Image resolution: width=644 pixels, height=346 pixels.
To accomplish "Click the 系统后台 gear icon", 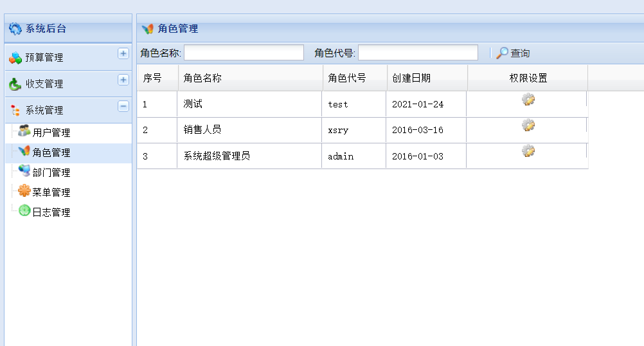I will tap(15, 28).
